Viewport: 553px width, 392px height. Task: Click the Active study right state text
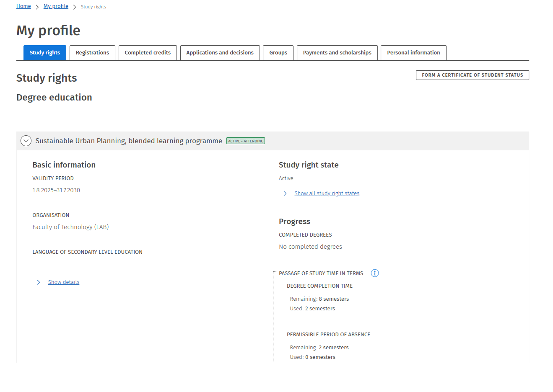(x=286, y=178)
